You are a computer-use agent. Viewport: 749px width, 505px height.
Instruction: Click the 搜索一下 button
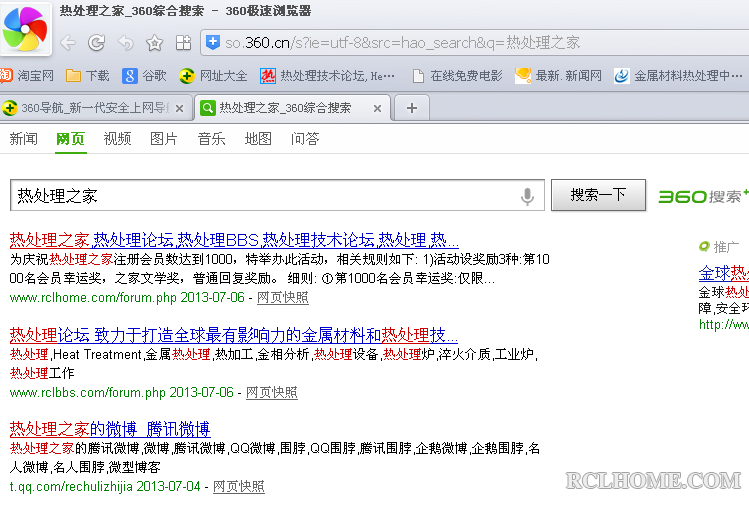point(599,195)
